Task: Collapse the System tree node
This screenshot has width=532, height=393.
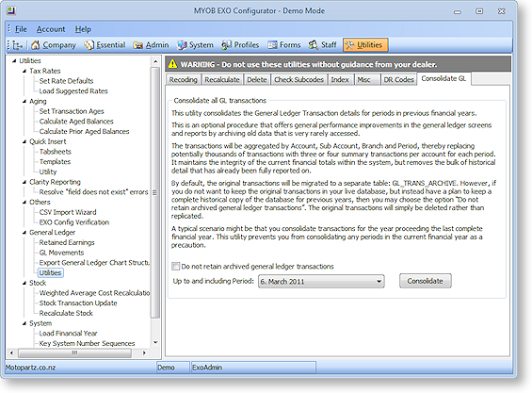Action: click(x=24, y=323)
